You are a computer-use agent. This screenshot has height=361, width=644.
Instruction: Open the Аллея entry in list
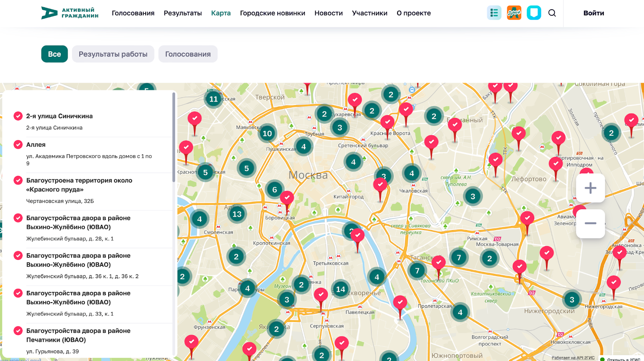click(36, 145)
